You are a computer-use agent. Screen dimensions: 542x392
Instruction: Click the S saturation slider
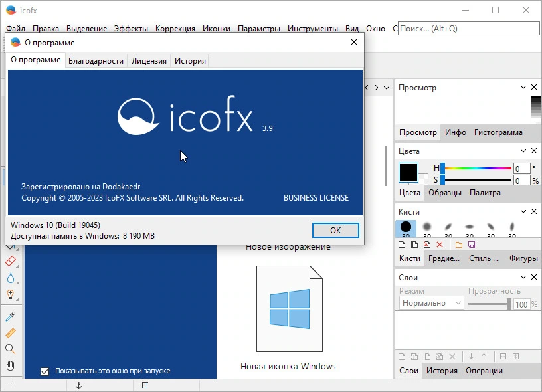(477, 180)
